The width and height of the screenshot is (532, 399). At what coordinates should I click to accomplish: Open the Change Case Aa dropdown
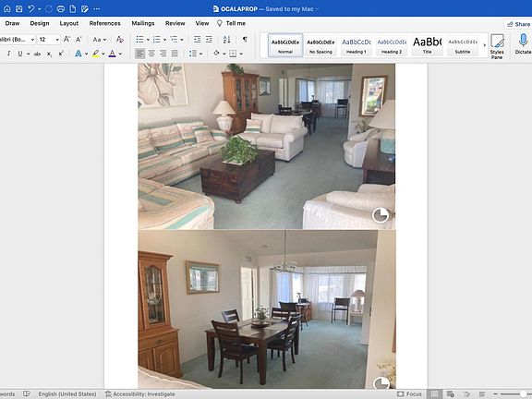tap(100, 40)
